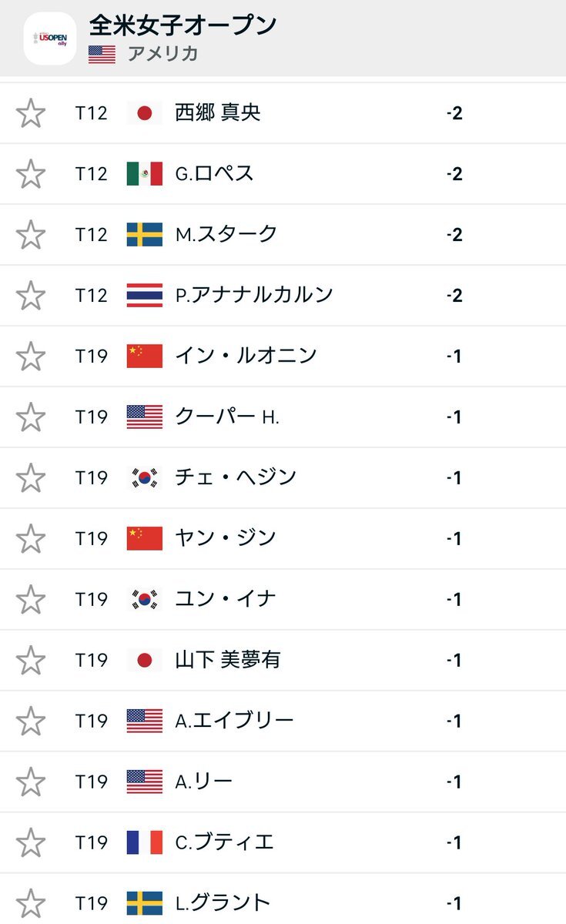Click Sweden flag beside L.グラント
566x924 pixels.
click(x=145, y=903)
